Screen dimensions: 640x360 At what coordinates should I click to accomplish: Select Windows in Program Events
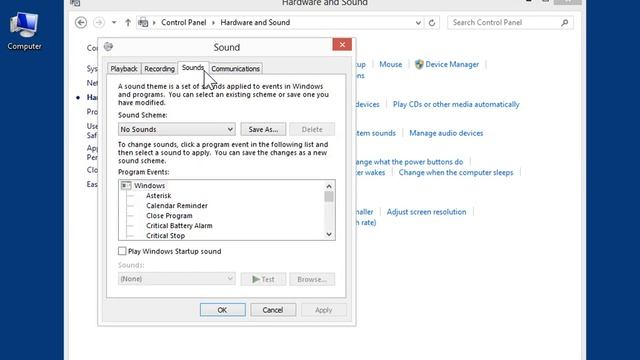pos(149,185)
